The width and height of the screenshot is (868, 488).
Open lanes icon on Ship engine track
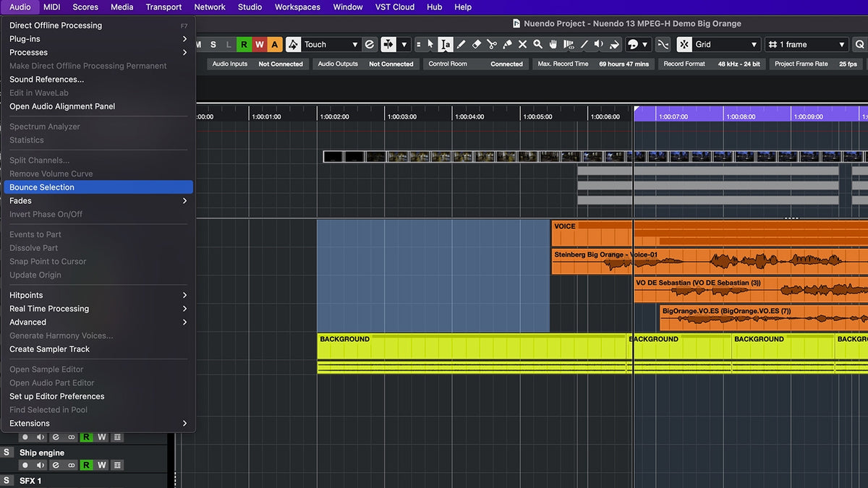117,465
